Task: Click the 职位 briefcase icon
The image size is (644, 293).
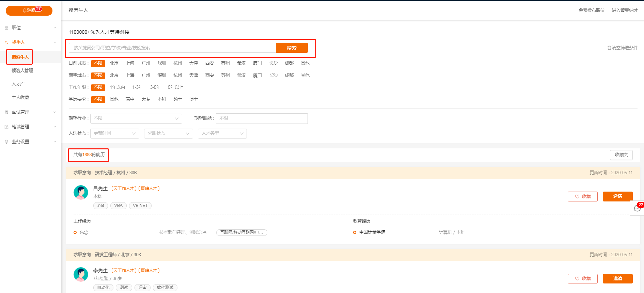Action: click(x=6, y=28)
